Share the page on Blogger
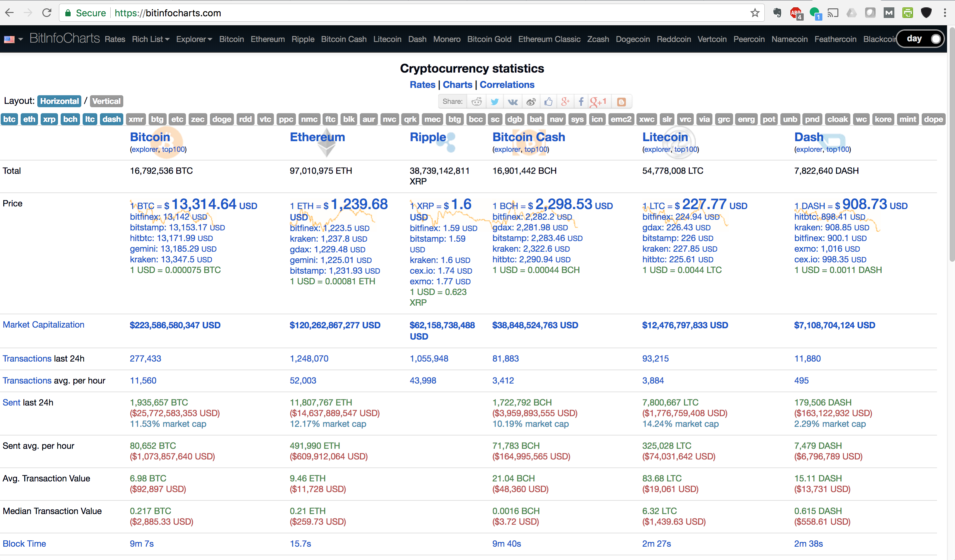The image size is (955, 560). (x=621, y=102)
